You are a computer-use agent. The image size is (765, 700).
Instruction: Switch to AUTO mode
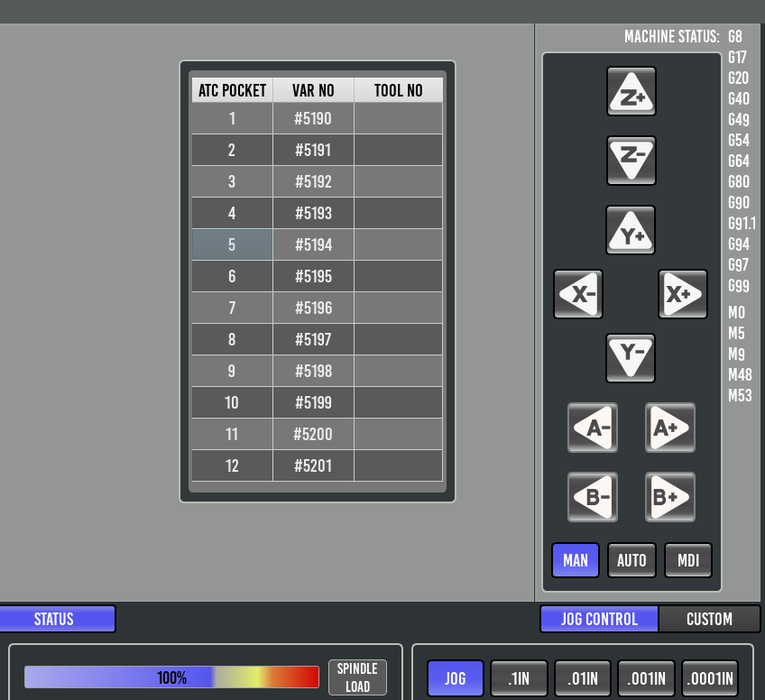[631, 560]
